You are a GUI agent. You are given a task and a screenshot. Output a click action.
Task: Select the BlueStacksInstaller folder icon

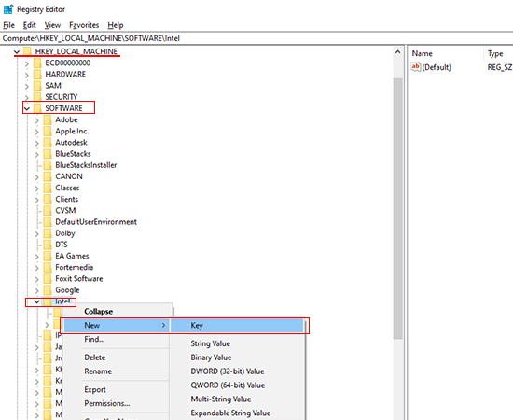click(x=48, y=165)
